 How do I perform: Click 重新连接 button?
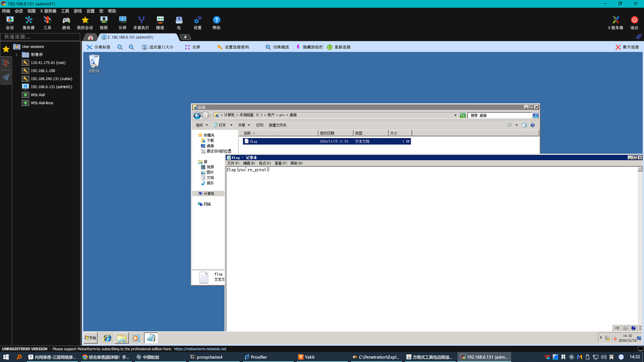coord(339,47)
